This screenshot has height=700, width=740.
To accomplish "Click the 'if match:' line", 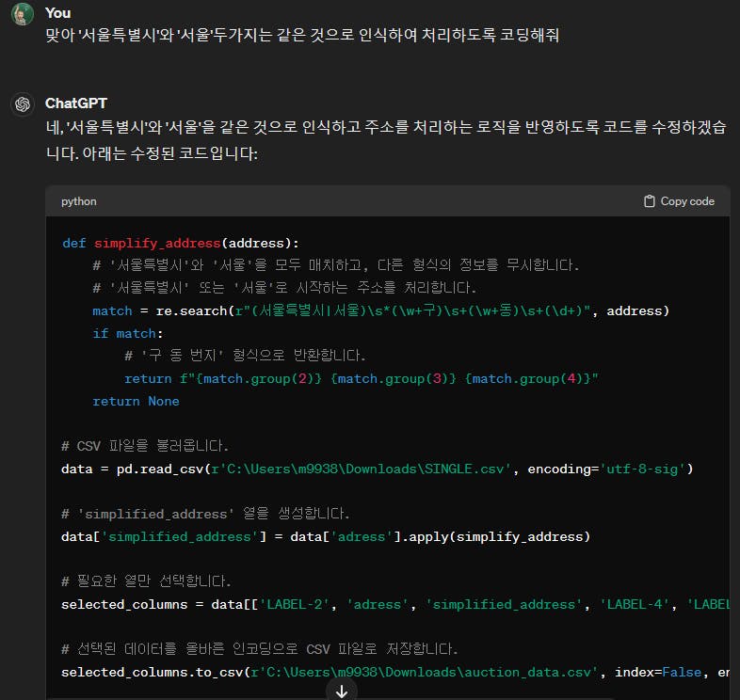I will pyautogui.click(x=127, y=334).
